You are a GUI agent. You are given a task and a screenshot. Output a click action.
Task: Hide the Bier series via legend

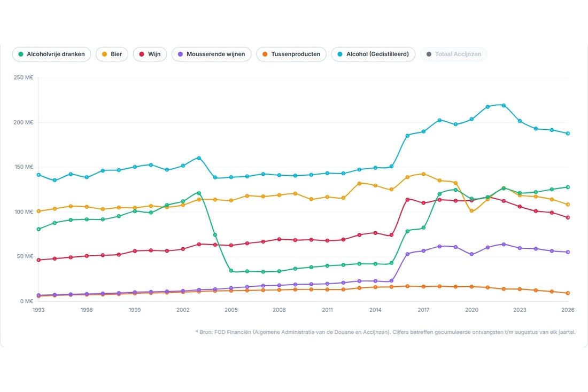[x=112, y=54]
